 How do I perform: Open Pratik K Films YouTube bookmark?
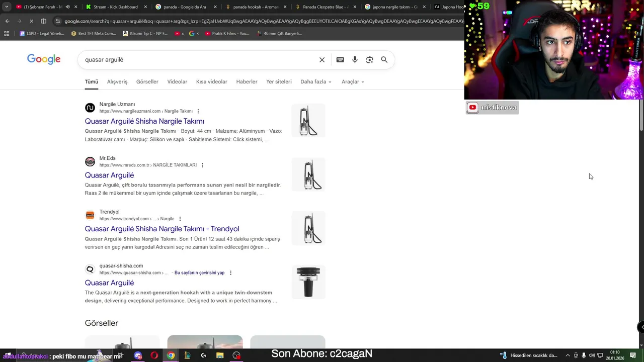click(227, 34)
